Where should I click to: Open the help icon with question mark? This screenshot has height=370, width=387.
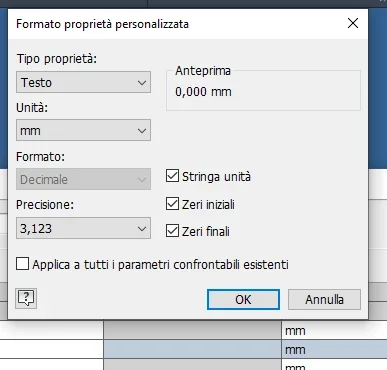click(x=26, y=298)
